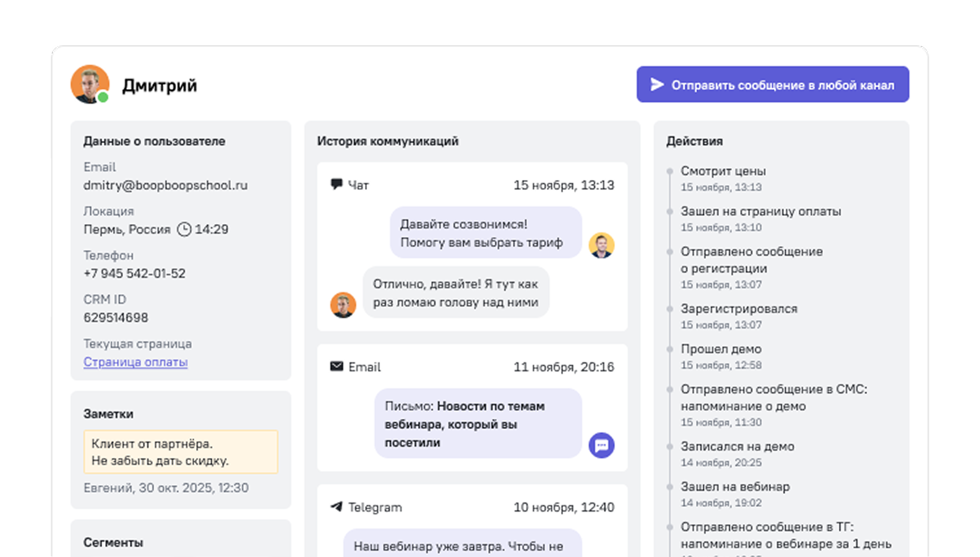This screenshot has height=557, width=980.
Task: Click the timeline dot for 'Зарегистрировался'
Action: point(669,309)
